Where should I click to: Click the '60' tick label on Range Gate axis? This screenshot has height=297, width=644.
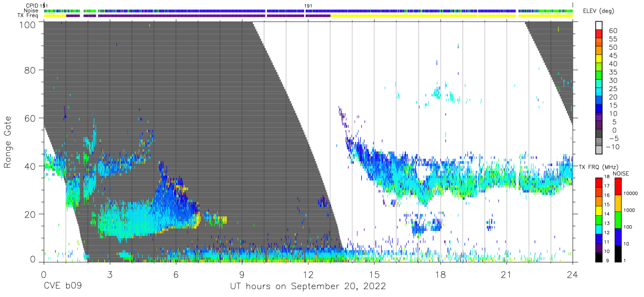click(x=30, y=118)
